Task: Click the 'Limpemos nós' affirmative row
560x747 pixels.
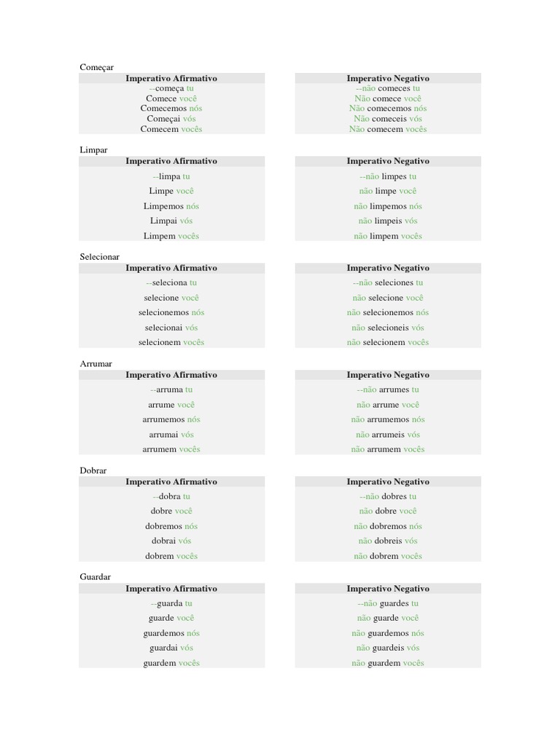Action: pyautogui.click(x=171, y=206)
